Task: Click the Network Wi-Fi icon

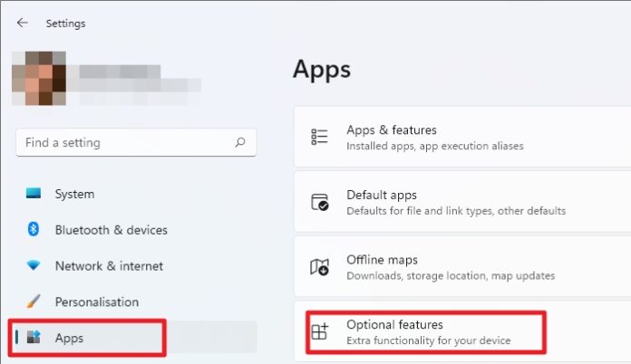Action: coord(34,265)
